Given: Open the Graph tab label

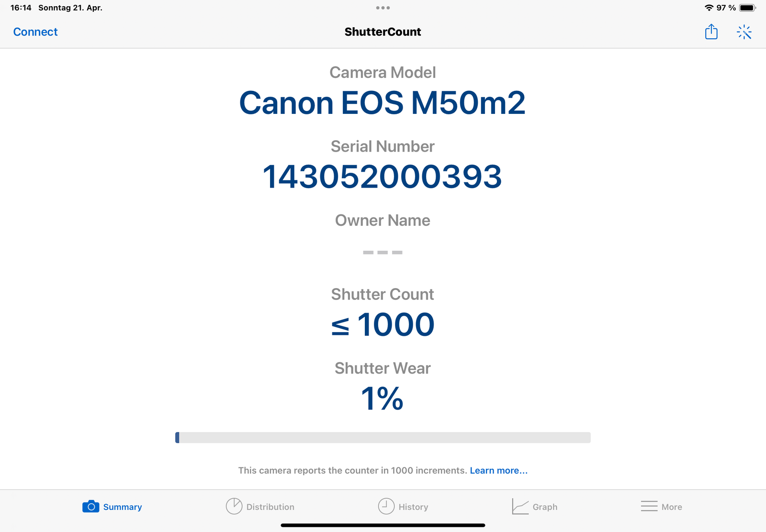Looking at the screenshot, I should 545,507.
